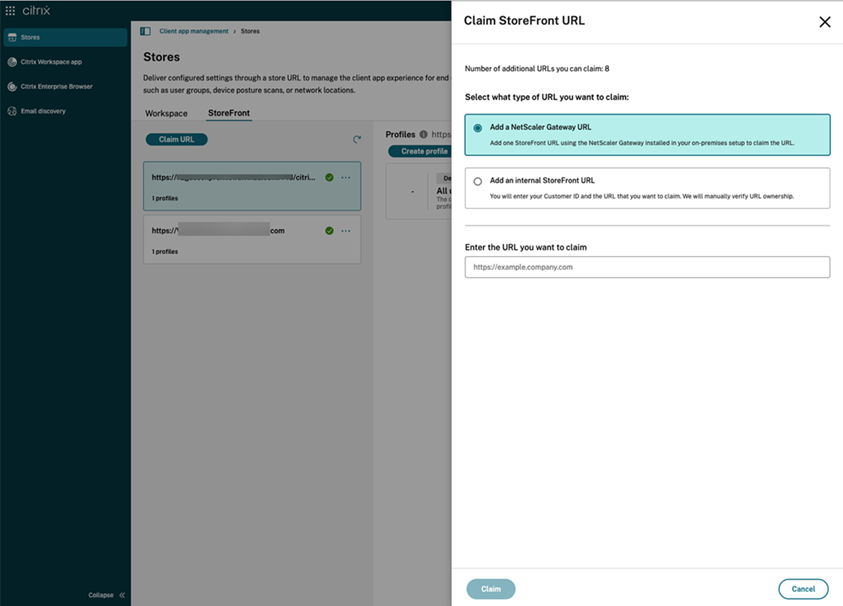Open Stores in the left navigation
Screen dimensions: 843x606
[65, 38]
